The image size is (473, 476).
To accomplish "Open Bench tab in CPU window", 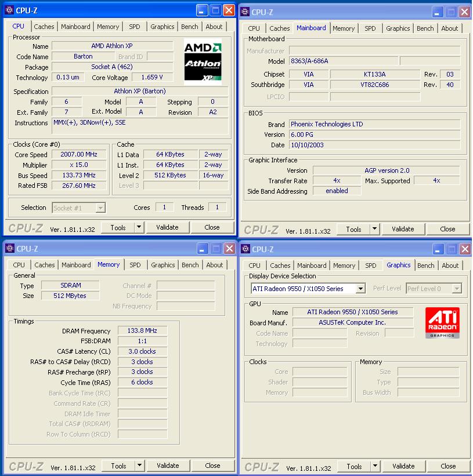I will pyautogui.click(x=190, y=27).
